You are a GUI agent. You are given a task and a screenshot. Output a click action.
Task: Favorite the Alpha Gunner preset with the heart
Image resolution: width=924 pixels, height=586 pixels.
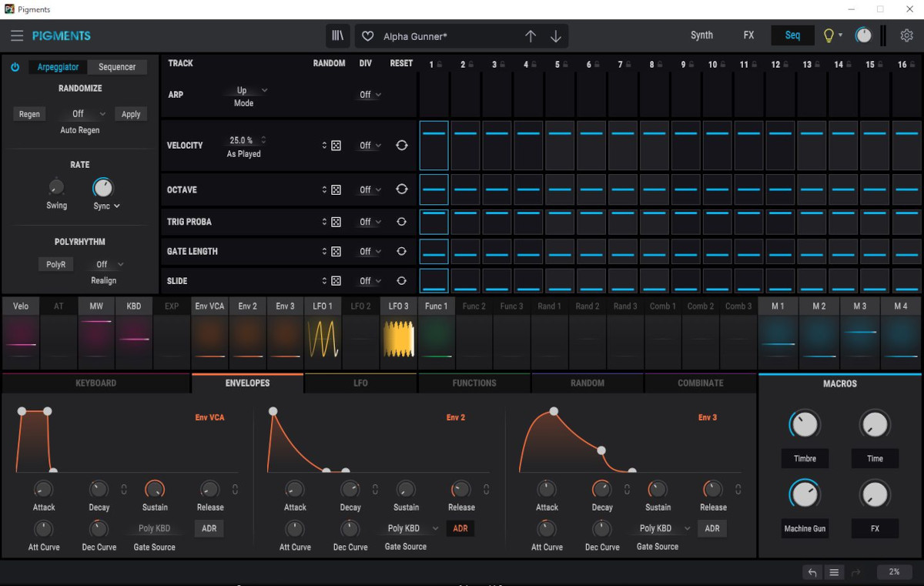[368, 36]
